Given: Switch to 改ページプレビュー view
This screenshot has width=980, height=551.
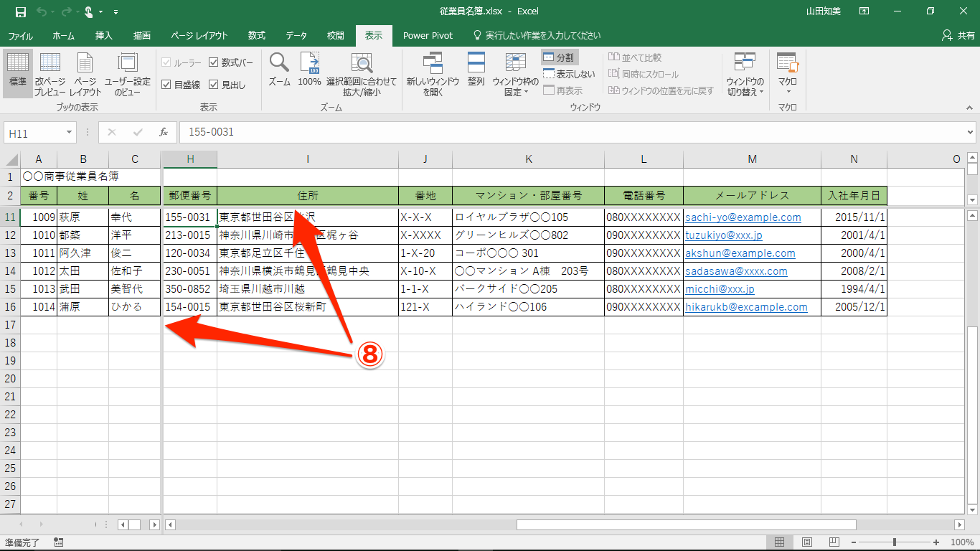Looking at the screenshot, I should (50, 75).
